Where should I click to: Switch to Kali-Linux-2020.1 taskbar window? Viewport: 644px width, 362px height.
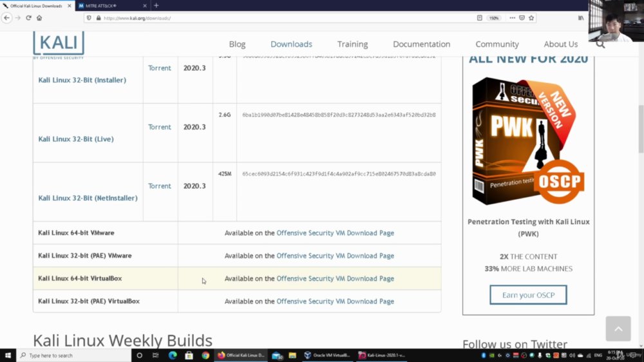[382, 356]
